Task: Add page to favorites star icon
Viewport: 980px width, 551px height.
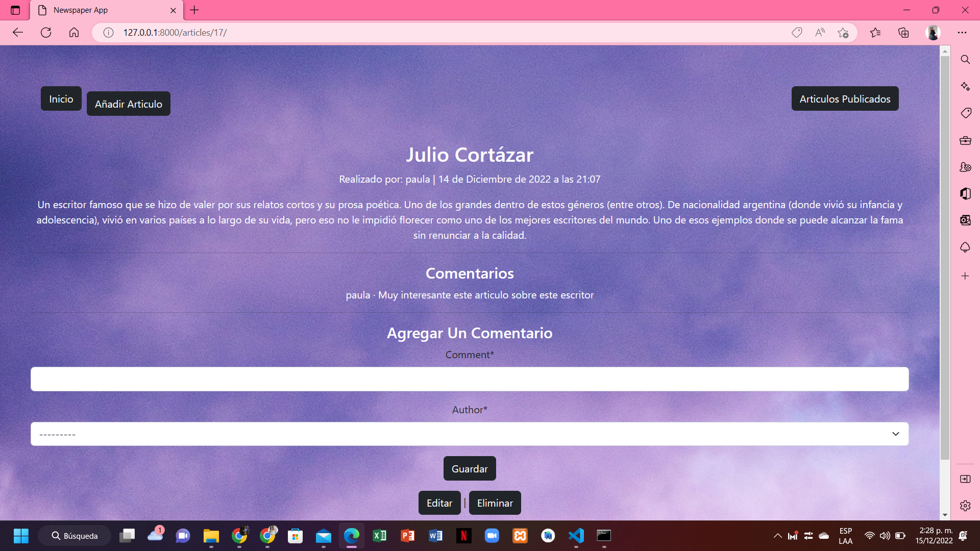Action: pos(843,33)
